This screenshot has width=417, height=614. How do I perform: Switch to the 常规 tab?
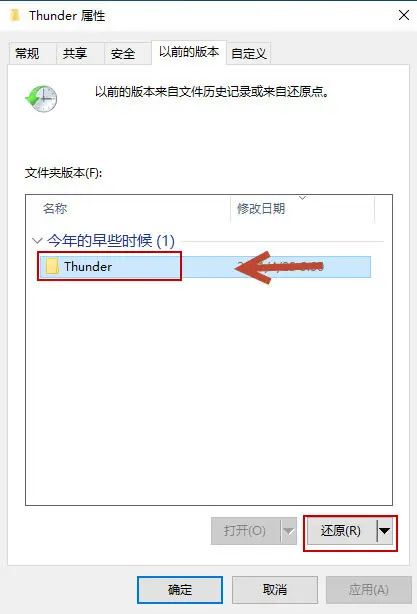(27, 53)
